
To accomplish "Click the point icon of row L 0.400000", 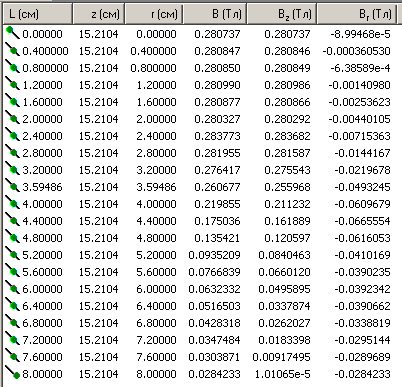I will [12, 50].
